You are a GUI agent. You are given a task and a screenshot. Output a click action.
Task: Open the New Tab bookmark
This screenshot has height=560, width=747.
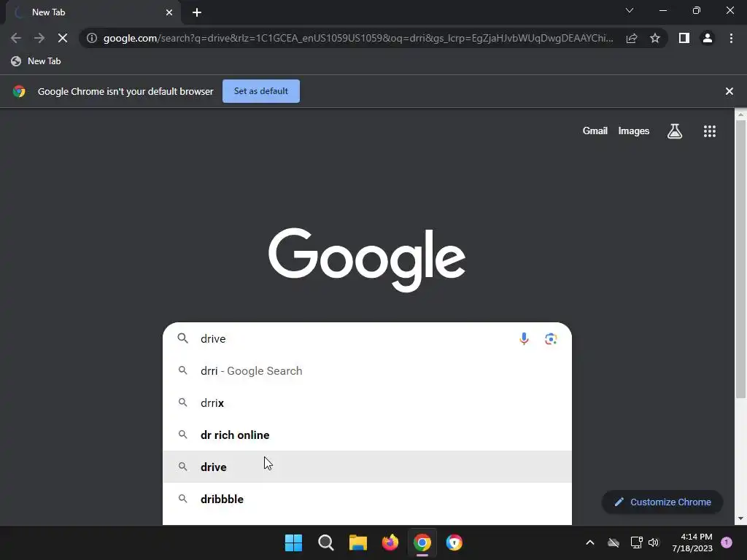pyautogui.click(x=36, y=61)
